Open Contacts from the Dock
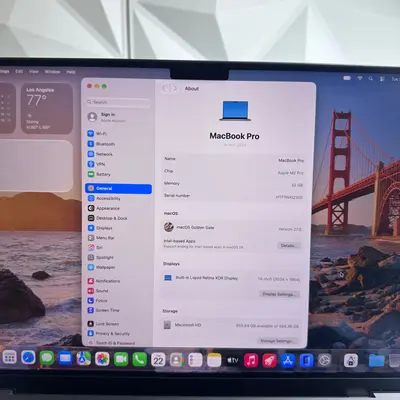 pos(177,360)
